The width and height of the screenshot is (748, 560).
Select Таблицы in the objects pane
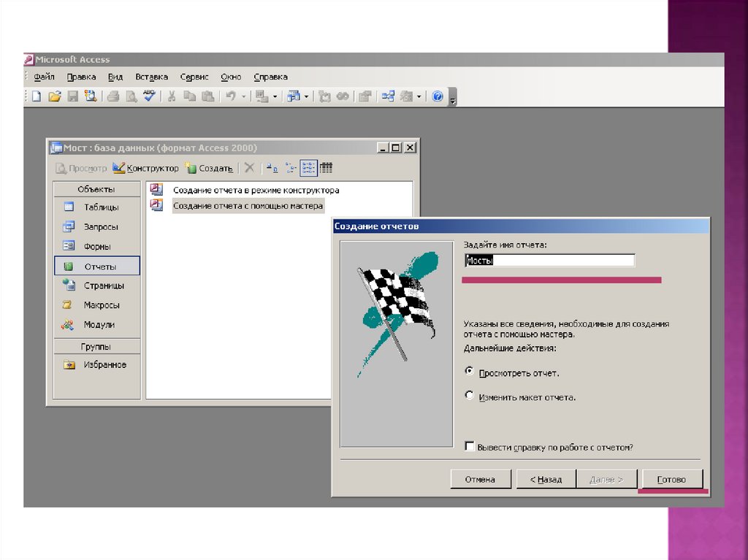97,207
